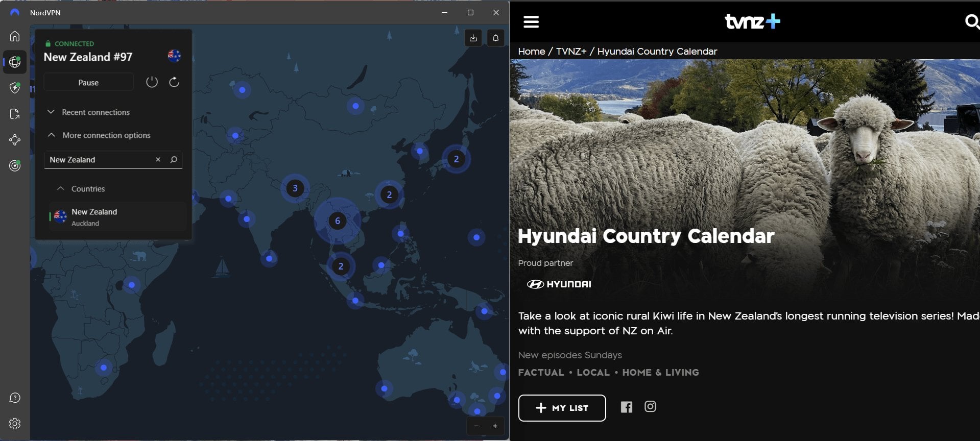Click the NordVPN logo in title bar

tap(15, 12)
